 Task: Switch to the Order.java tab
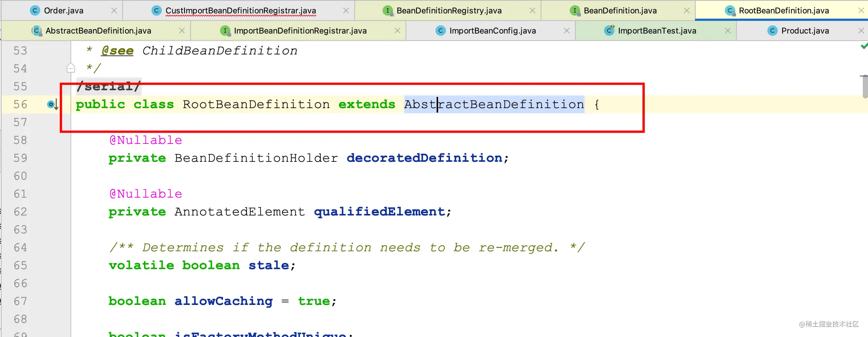(63, 10)
